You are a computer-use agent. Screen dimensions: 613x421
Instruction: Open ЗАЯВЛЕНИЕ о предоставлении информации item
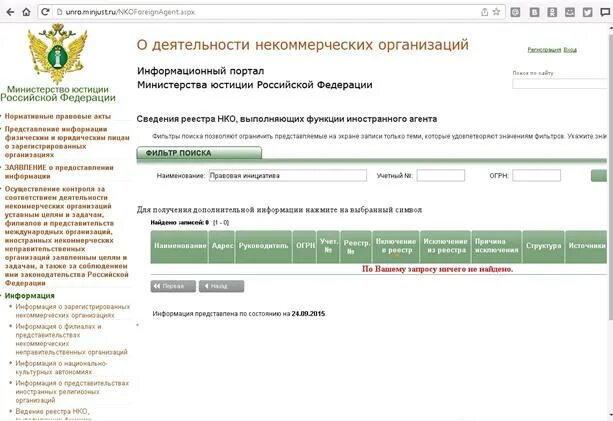point(59,172)
